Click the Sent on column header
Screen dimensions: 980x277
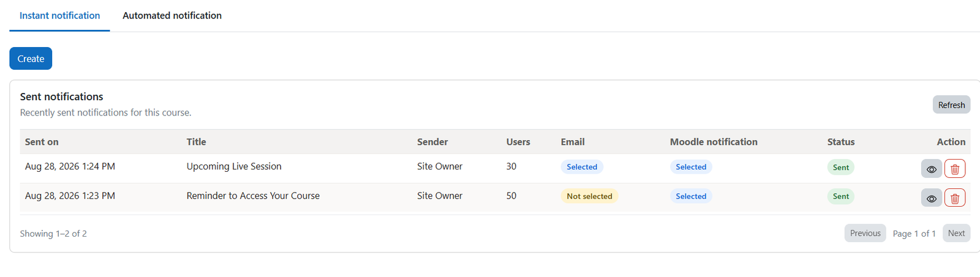(x=42, y=142)
